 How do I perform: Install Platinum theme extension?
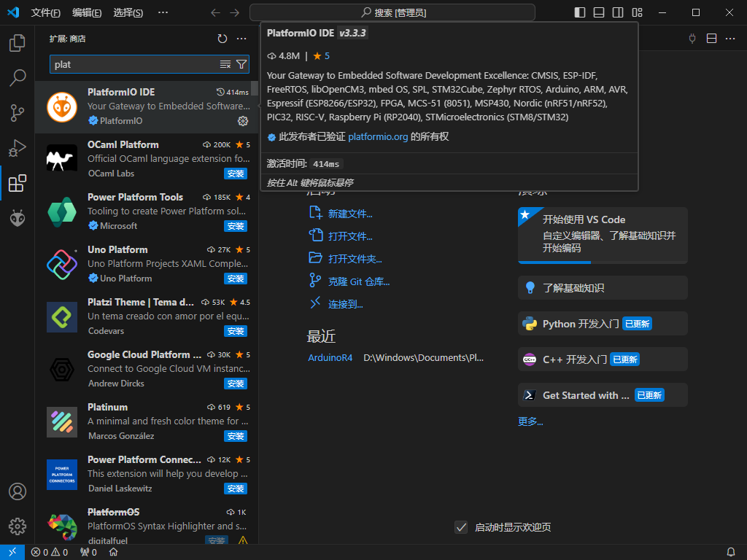pyautogui.click(x=236, y=436)
